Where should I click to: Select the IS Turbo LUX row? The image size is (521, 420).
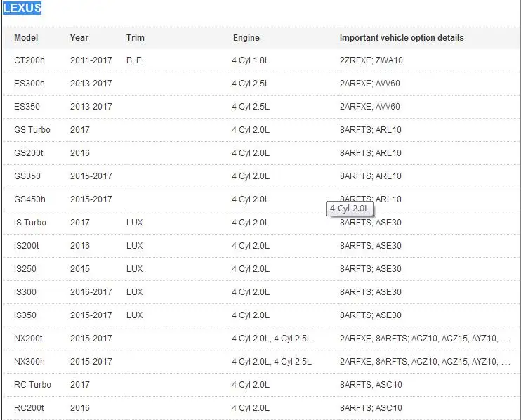coord(260,223)
